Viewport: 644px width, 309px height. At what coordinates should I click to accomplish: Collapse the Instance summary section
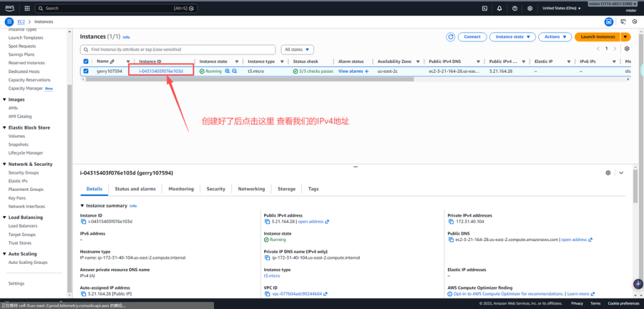pos(82,205)
